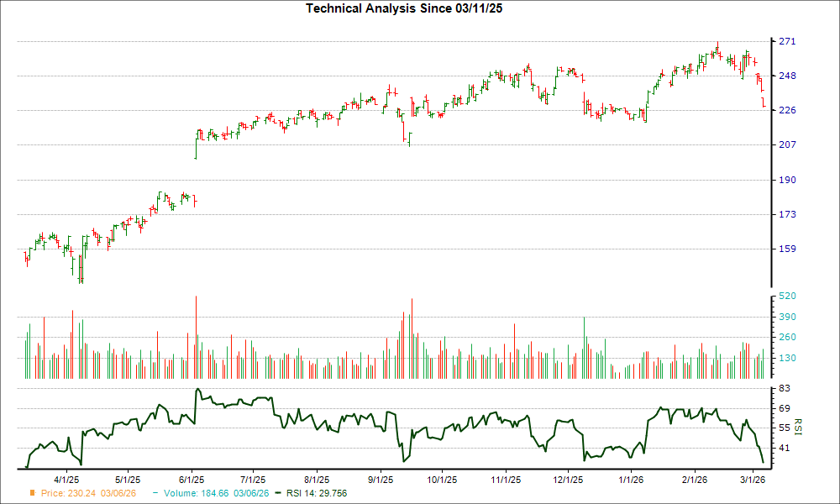The width and height of the screenshot is (840, 504).
Task: Click the 4/1/25 date axis label
Action: (67, 479)
